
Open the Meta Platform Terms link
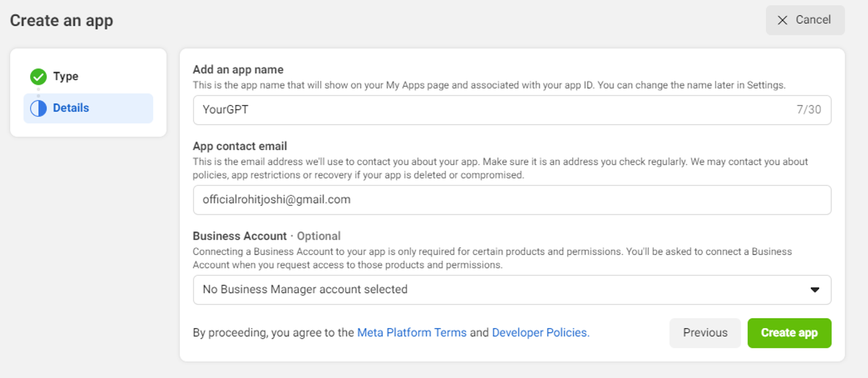click(x=411, y=333)
